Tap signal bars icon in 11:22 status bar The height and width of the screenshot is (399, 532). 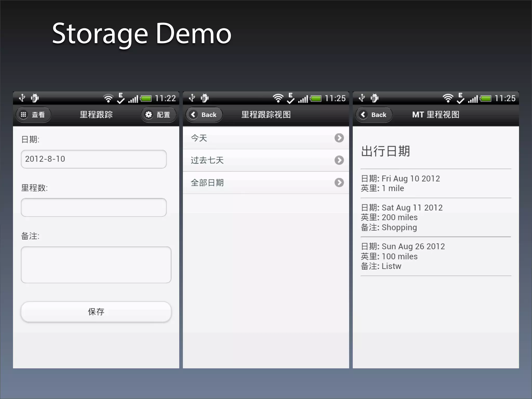133,99
